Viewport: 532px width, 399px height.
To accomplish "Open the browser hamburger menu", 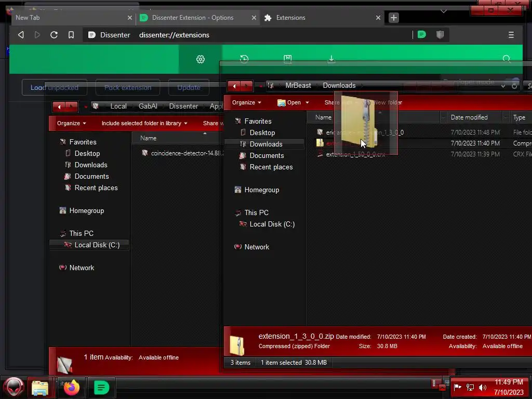I will click(511, 35).
